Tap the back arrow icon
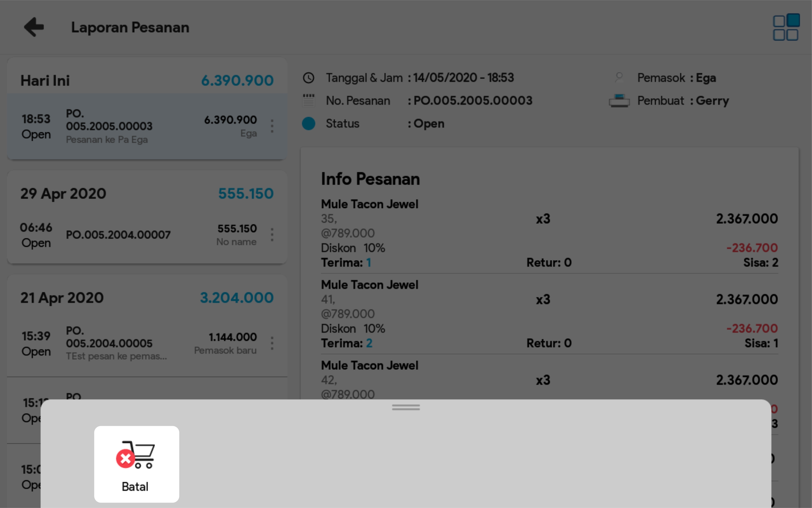This screenshot has height=508, width=812. click(x=34, y=27)
